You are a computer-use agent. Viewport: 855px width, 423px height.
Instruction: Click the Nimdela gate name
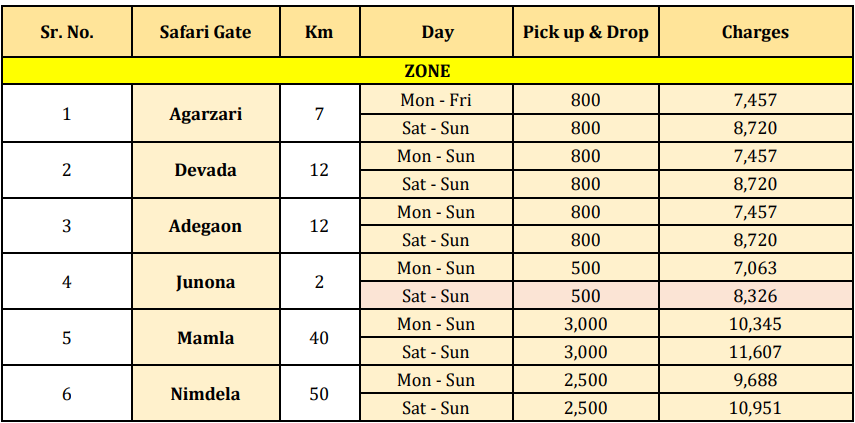pyautogui.click(x=206, y=394)
